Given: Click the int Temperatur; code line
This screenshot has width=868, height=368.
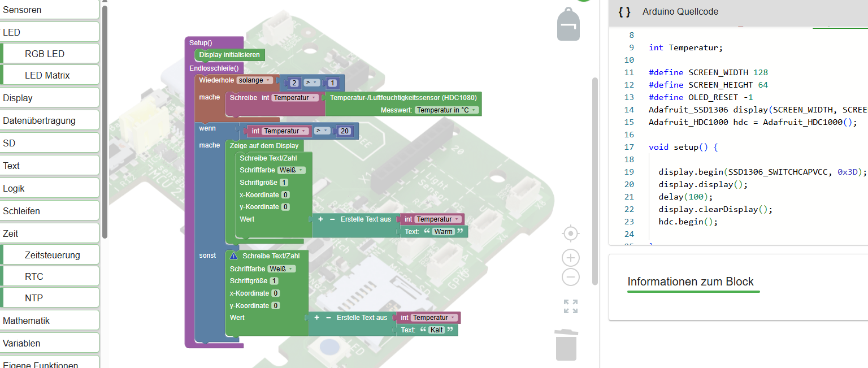Looking at the screenshot, I should pyautogui.click(x=685, y=47).
